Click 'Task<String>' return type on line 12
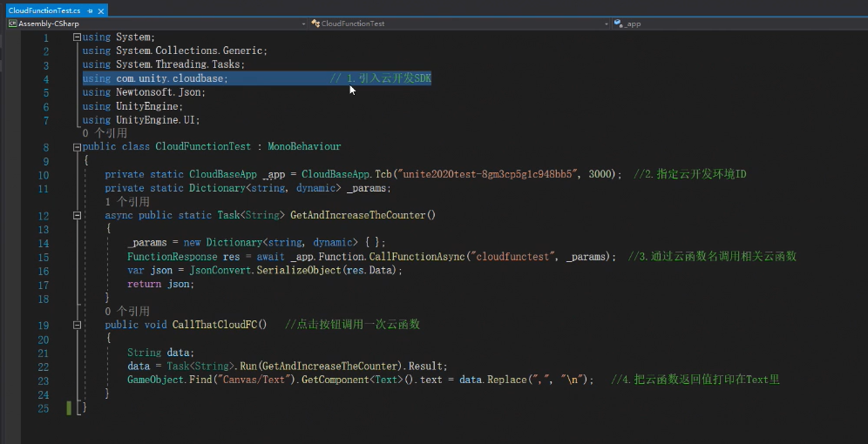 click(251, 215)
